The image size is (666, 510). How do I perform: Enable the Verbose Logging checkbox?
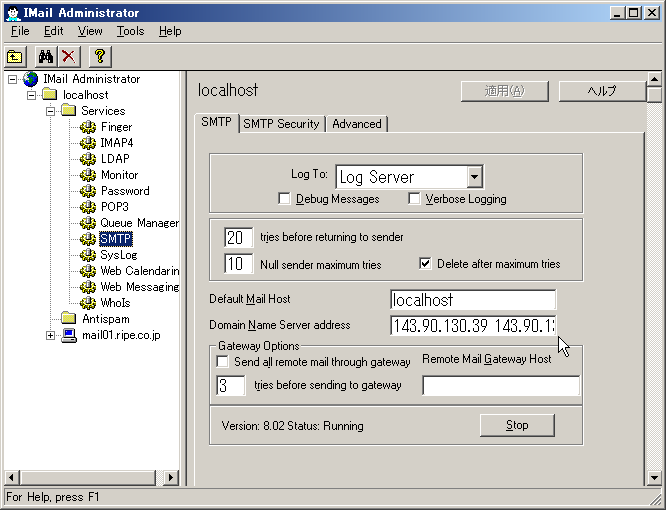(x=414, y=199)
